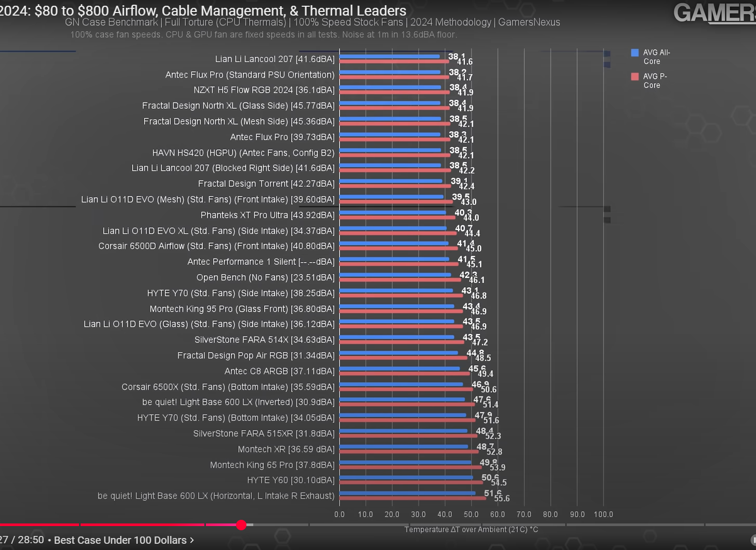
Task: Click the played portion of the seek bar
Action: click(120, 525)
